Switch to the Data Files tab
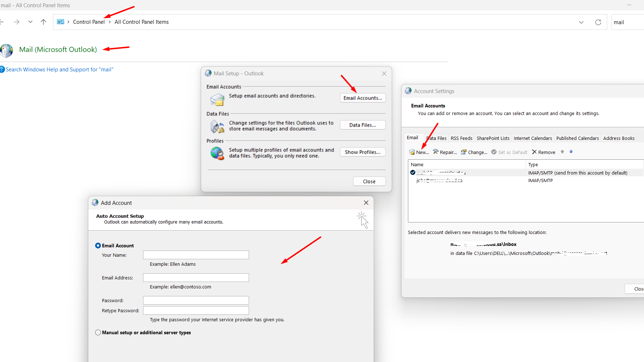 pyautogui.click(x=436, y=138)
